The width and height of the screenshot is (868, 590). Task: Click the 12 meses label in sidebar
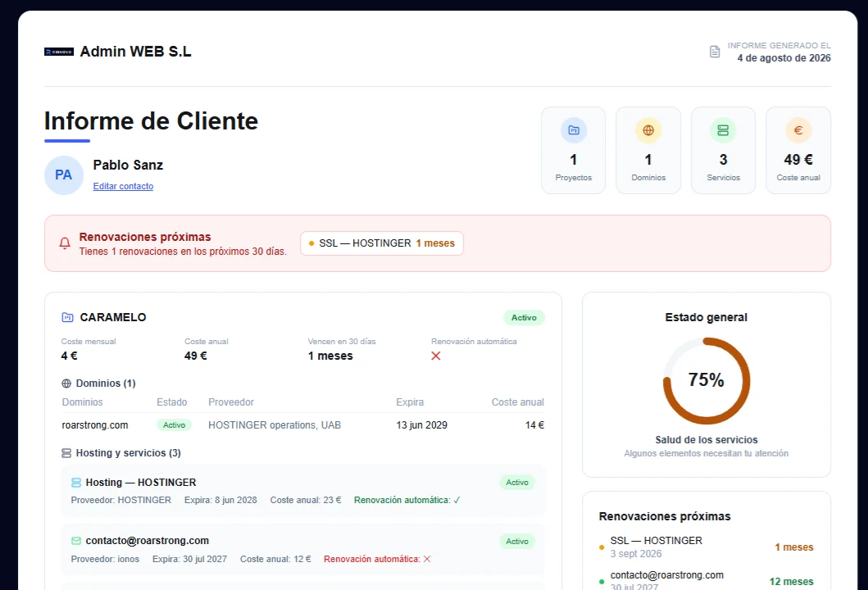(792, 582)
